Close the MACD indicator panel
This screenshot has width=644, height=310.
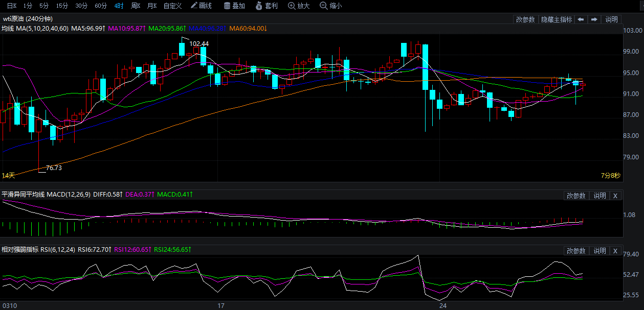click(x=615, y=196)
